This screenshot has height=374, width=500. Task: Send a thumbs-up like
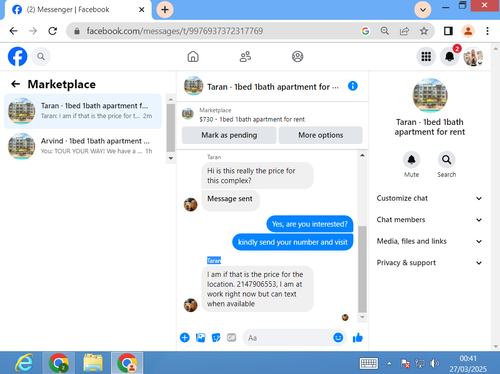[x=358, y=338]
